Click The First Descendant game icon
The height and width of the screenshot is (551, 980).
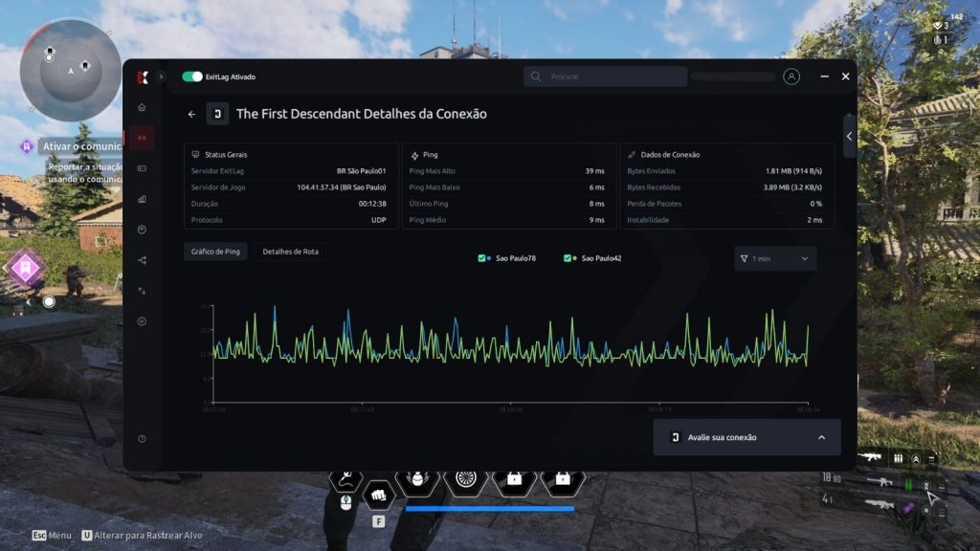217,114
